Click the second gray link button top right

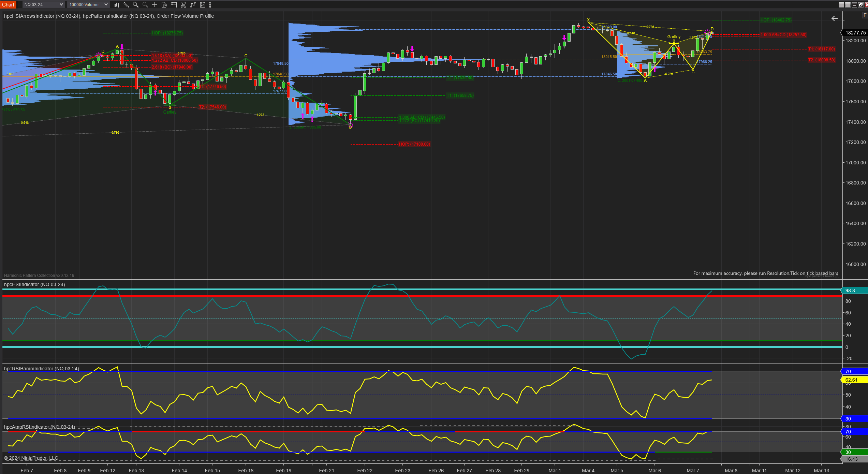pos(848,5)
